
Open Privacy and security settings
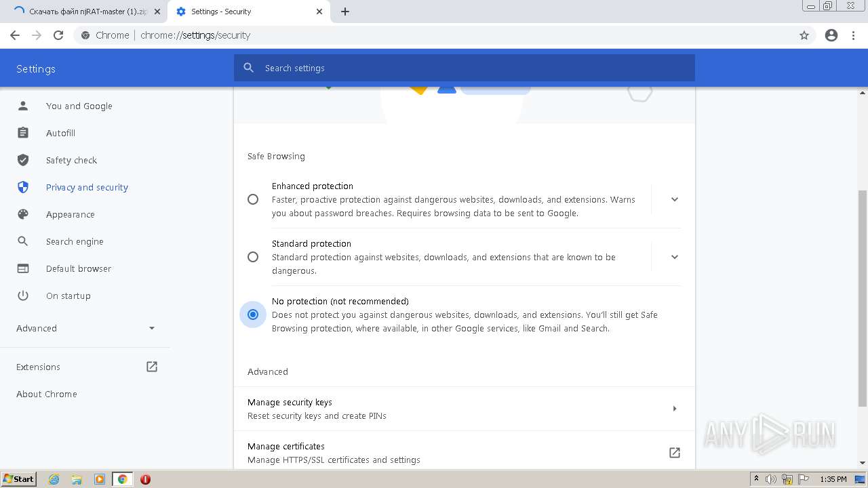(x=87, y=187)
